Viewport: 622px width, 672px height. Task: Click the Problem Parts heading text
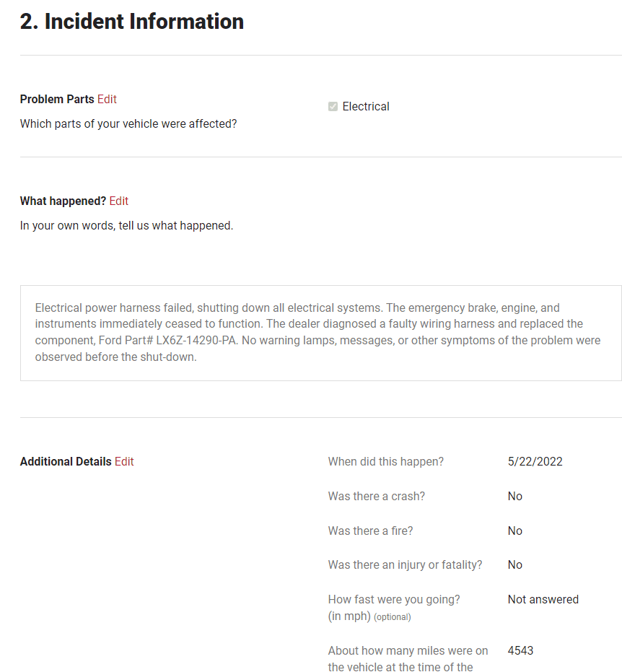click(57, 99)
